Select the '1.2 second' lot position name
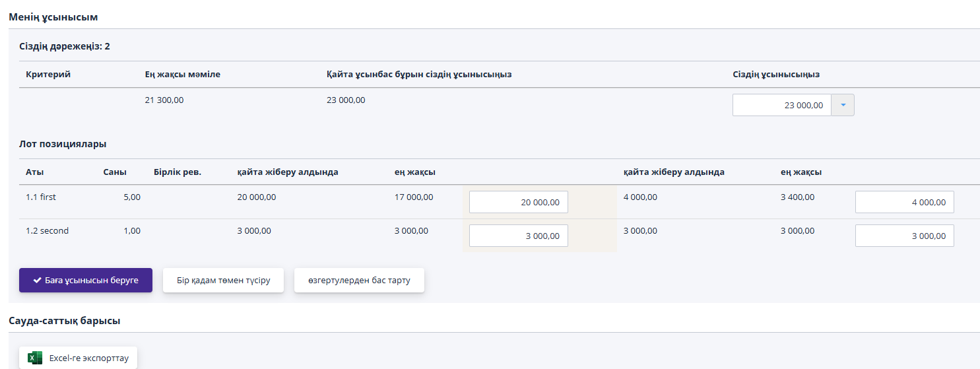This screenshot has height=369, width=980. click(47, 230)
